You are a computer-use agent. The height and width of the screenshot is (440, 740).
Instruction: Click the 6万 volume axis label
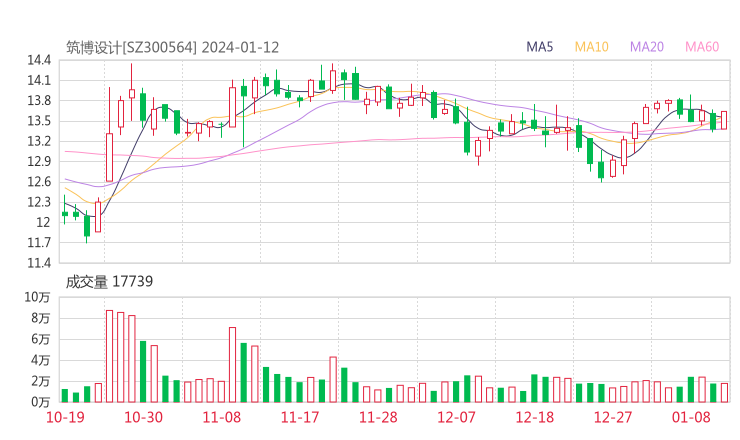(41, 339)
